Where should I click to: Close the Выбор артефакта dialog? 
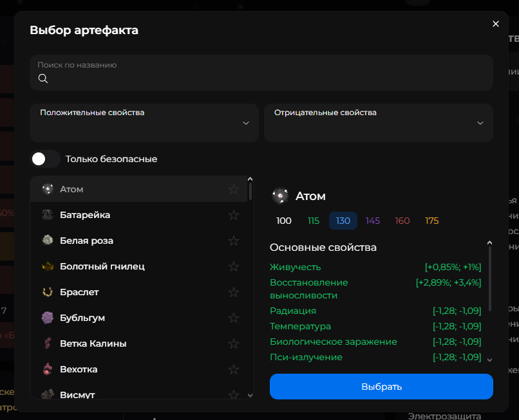(496, 24)
